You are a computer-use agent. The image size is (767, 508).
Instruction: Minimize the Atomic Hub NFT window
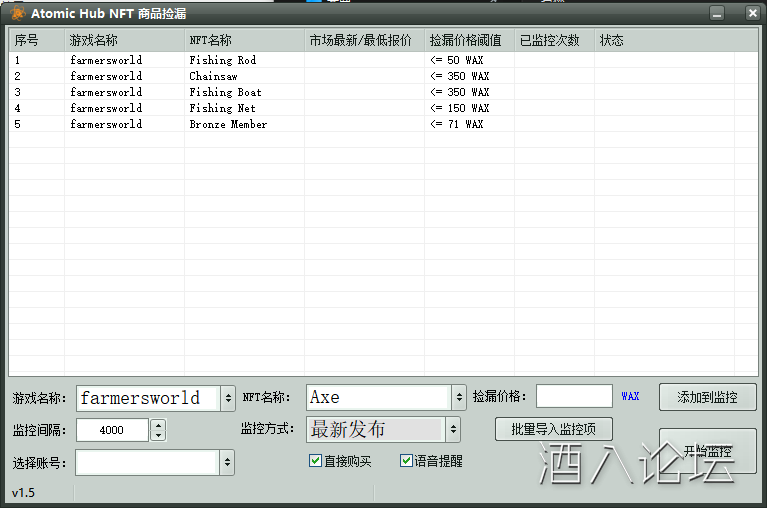717,13
